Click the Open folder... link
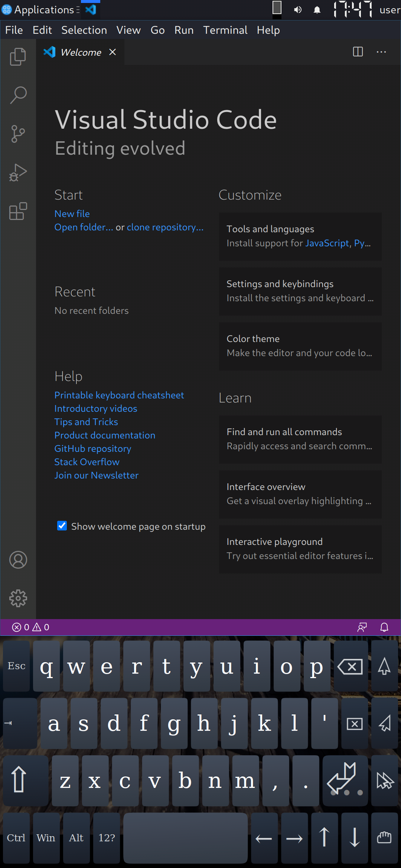Viewport: 401px width, 868px height. [84, 227]
